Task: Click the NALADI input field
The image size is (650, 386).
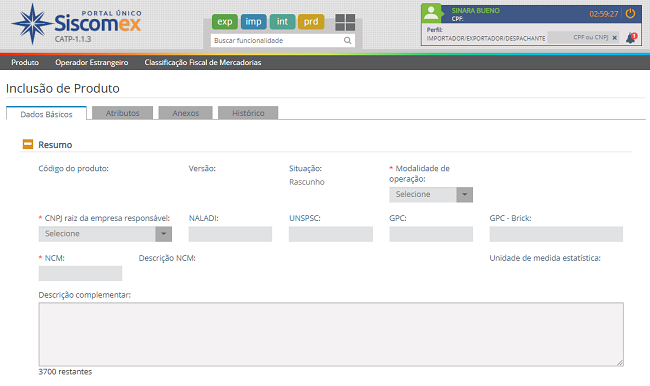Action: [x=230, y=234]
